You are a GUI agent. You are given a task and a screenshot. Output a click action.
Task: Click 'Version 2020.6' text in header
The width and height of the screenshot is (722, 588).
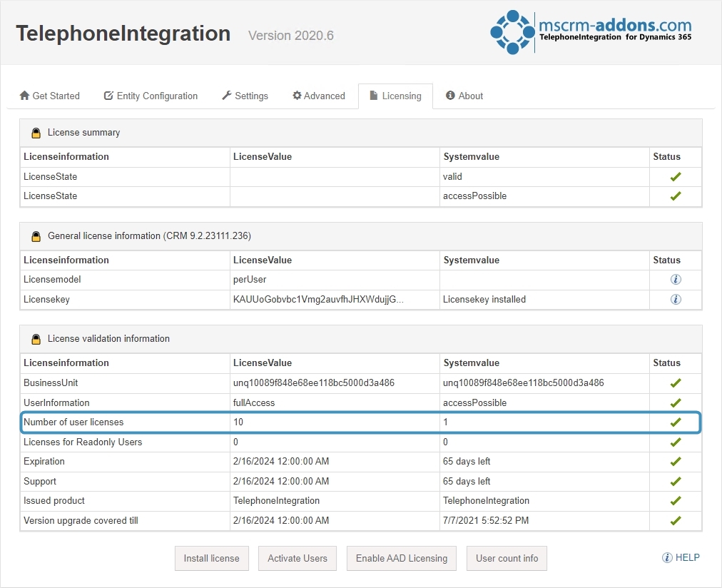tap(291, 36)
